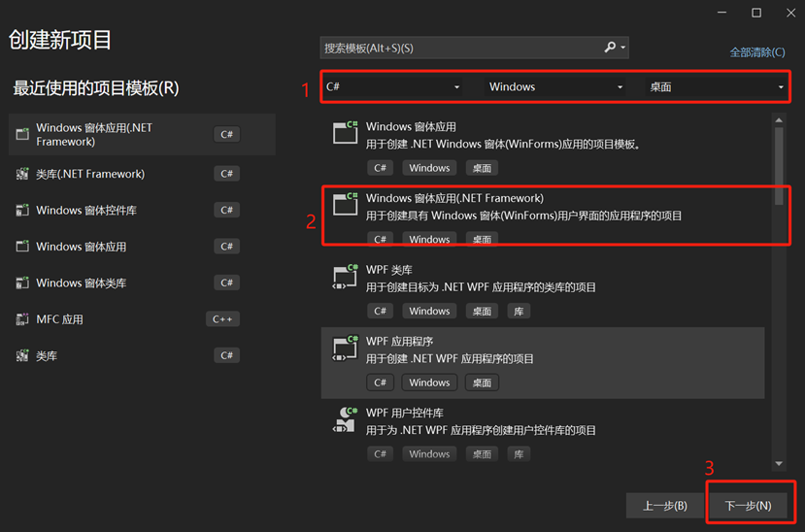The image size is (805, 532).
Task: Select the Windows 窗体应用 template title in results
Action: [x=411, y=127]
